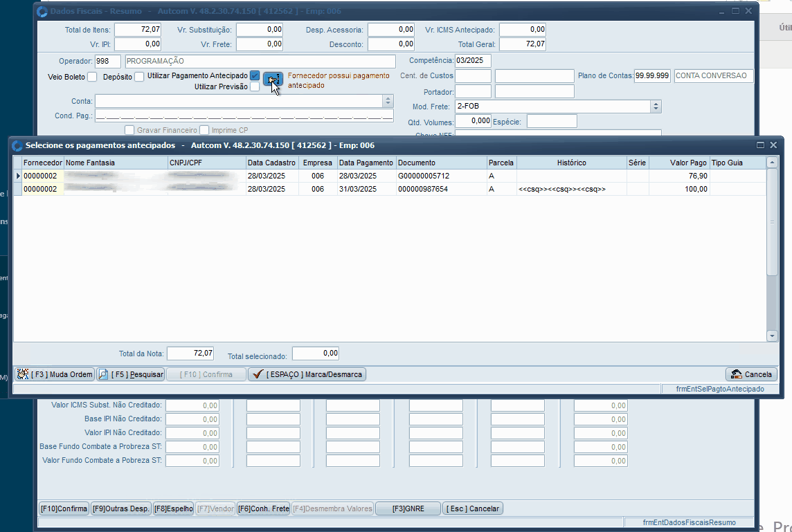Image resolution: width=792 pixels, height=532 pixels.
Task: Open the Mod. Frete dropdown
Action: tap(656, 107)
